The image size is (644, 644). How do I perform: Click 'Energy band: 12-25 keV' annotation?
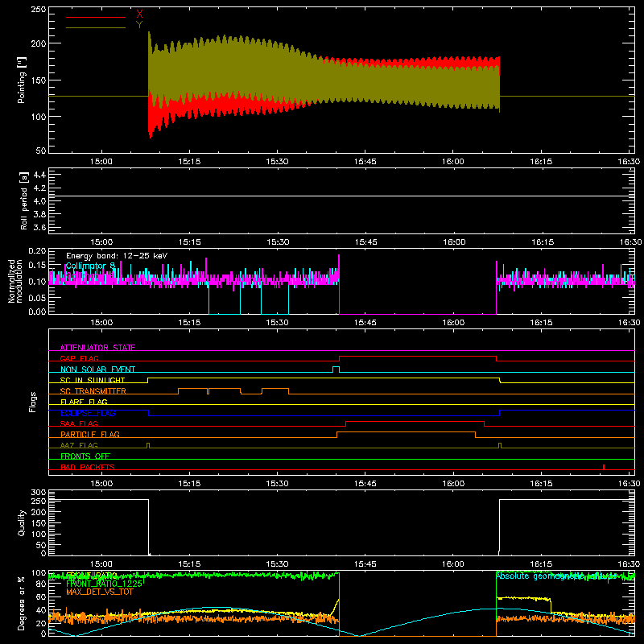[117, 256]
